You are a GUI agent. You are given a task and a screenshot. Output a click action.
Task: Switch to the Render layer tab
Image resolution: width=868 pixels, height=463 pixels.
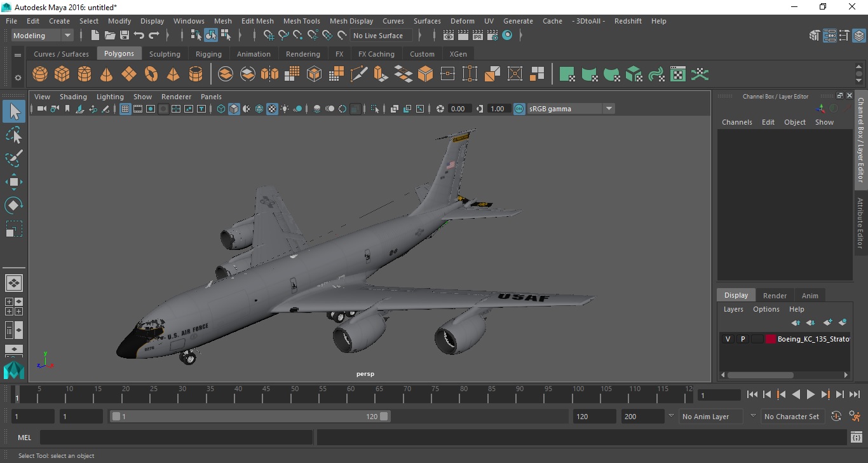pyautogui.click(x=775, y=296)
